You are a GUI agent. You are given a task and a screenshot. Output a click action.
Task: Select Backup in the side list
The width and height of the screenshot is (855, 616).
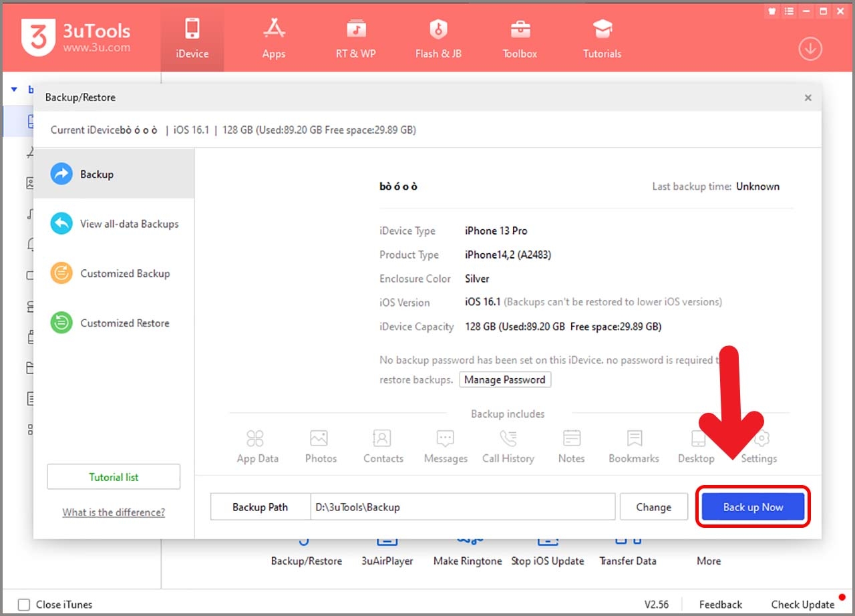tap(114, 174)
